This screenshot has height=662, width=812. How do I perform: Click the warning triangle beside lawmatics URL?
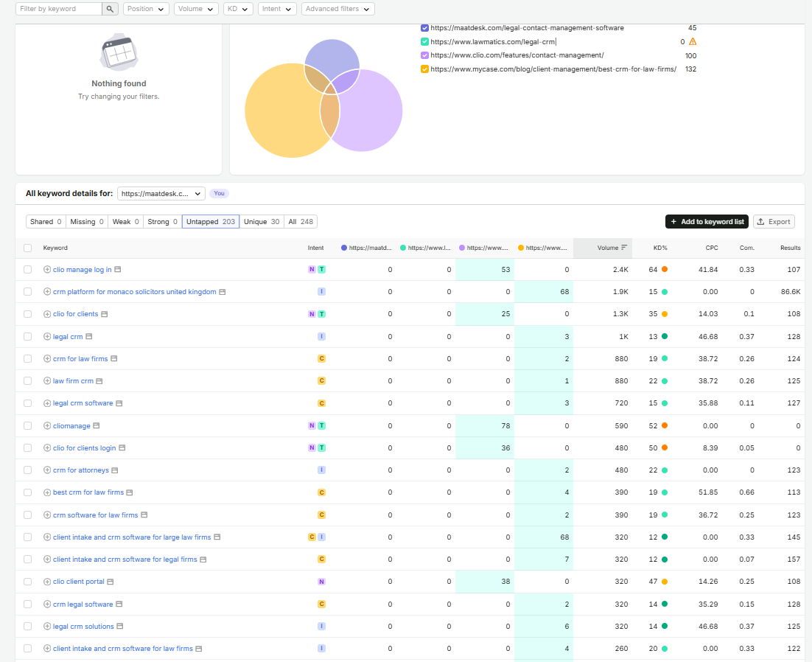tap(693, 41)
